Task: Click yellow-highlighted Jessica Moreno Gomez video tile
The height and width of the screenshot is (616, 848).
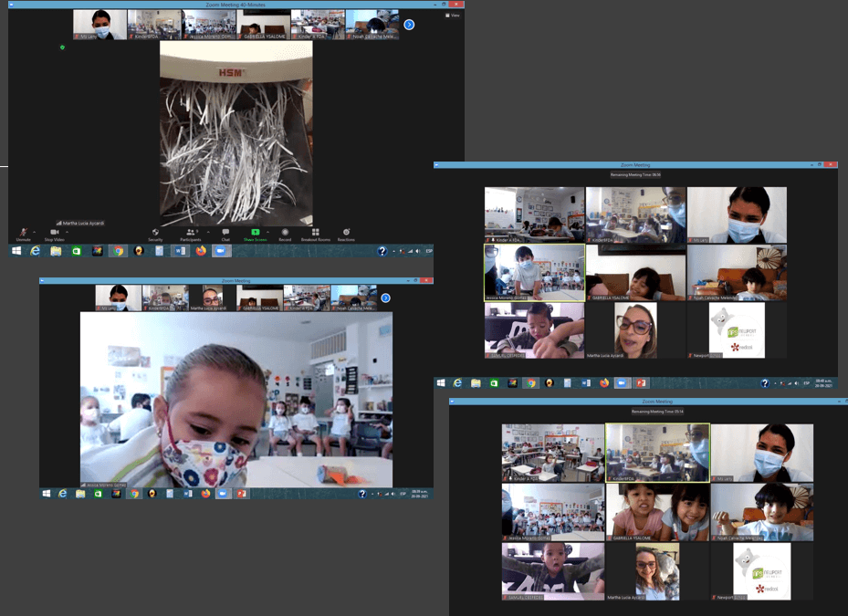Action: tap(534, 271)
